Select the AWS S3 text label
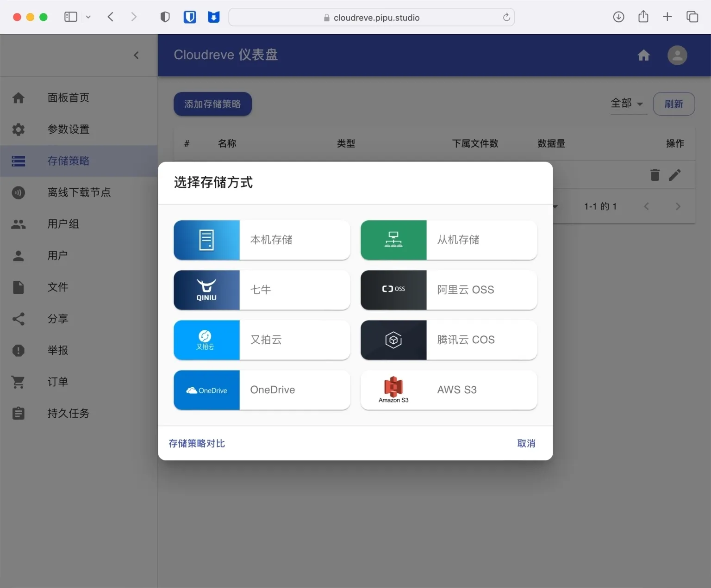 457,390
